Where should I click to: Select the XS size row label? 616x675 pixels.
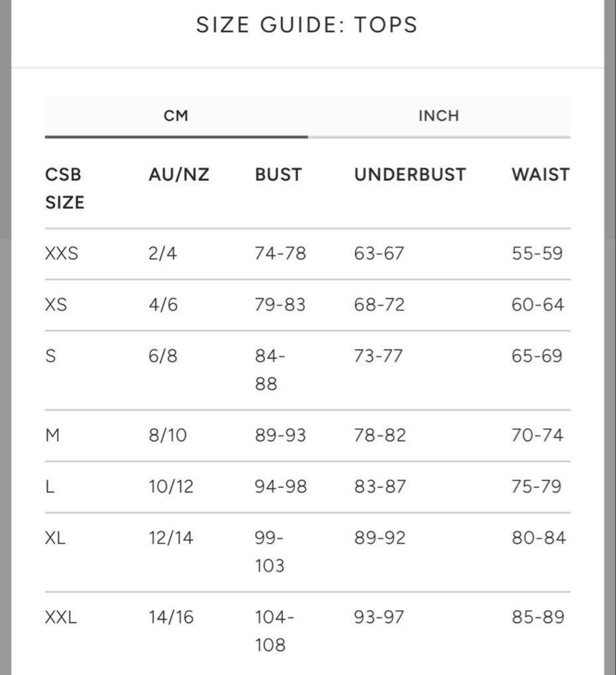(x=56, y=305)
